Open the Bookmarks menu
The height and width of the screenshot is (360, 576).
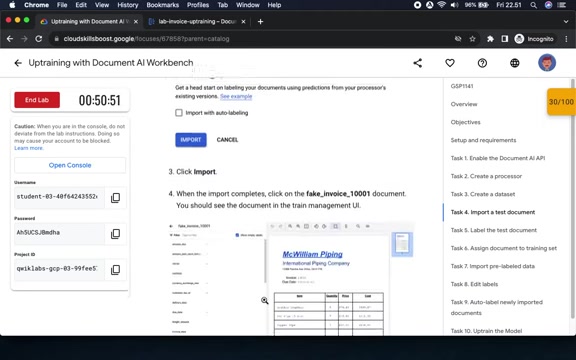[162, 5]
